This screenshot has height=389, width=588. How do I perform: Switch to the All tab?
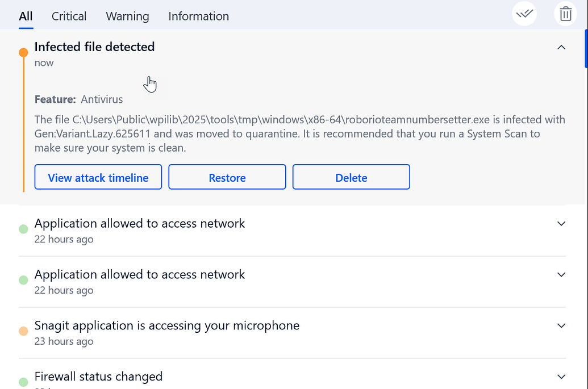click(26, 16)
